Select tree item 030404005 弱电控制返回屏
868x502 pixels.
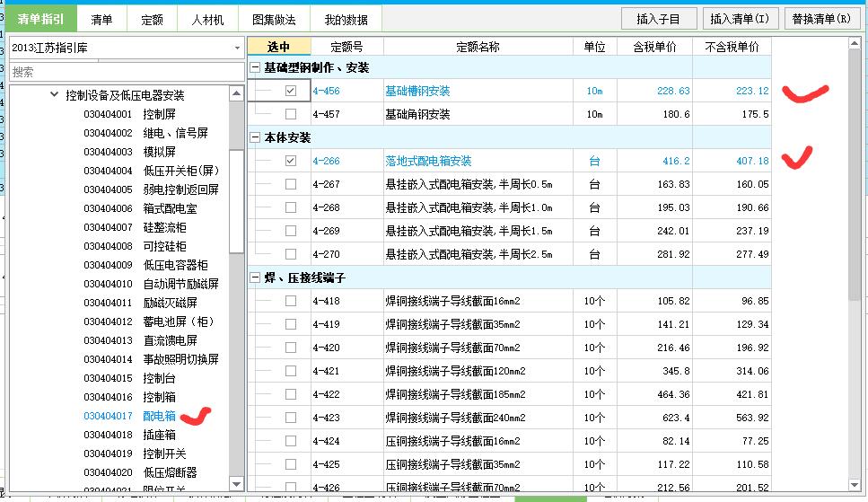(151, 189)
